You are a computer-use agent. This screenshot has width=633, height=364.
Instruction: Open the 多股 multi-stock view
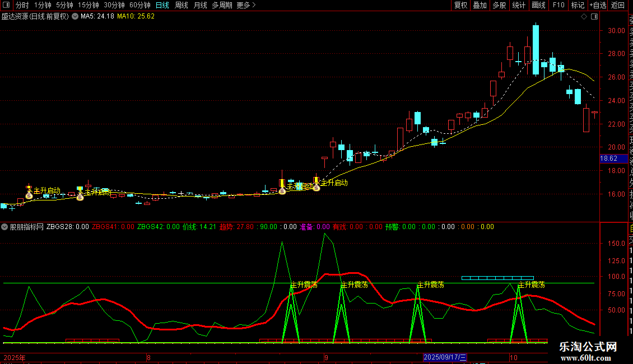(499, 5)
